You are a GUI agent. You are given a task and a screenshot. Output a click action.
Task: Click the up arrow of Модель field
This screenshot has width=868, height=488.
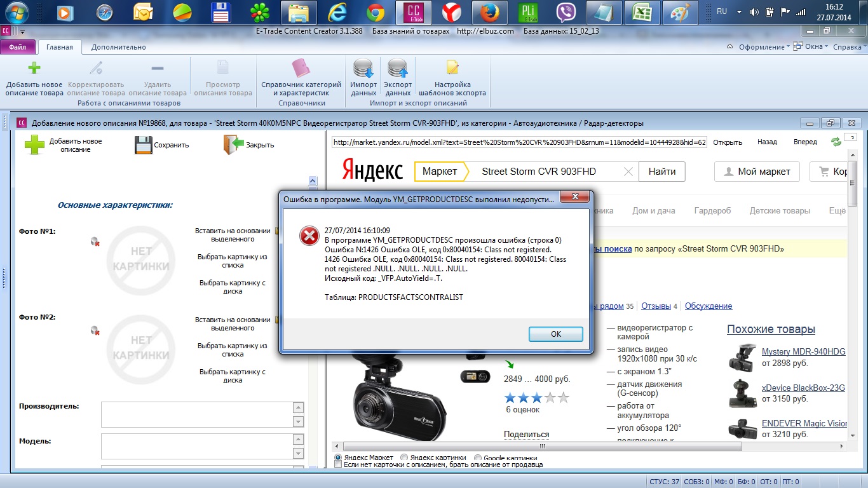click(x=297, y=439)
